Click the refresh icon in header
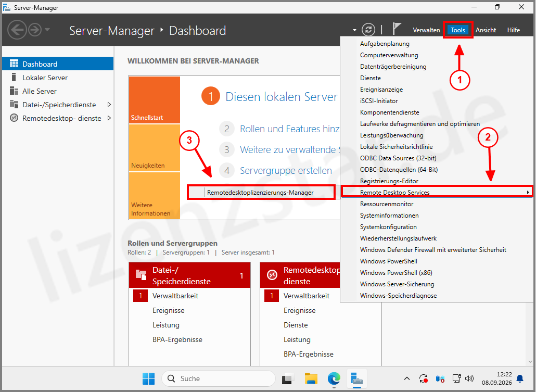 click(368, 30)
